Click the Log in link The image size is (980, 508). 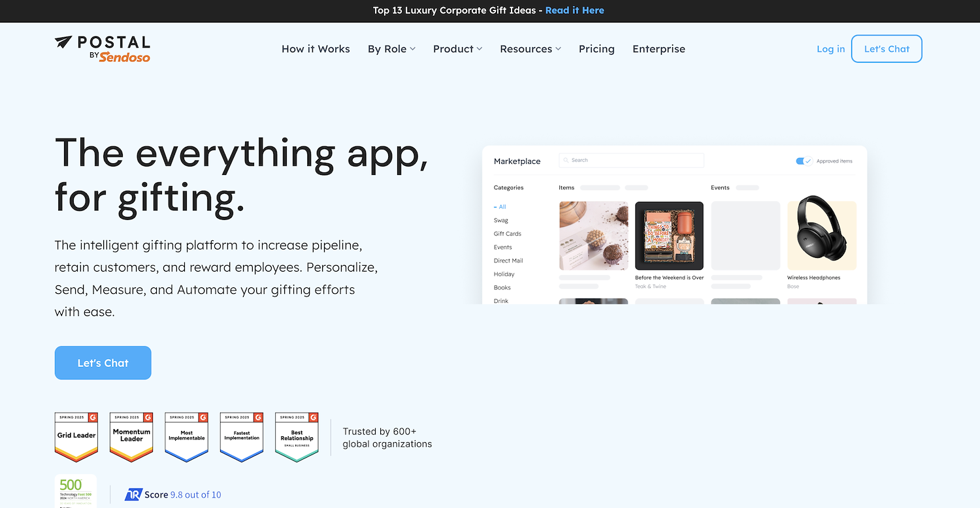[x=830, y=49]
